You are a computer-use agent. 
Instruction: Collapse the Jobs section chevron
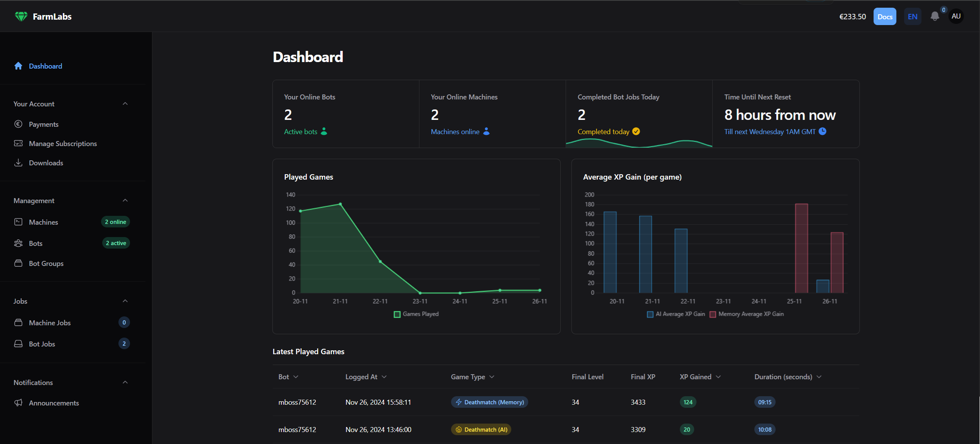click(x=125, y=301)
